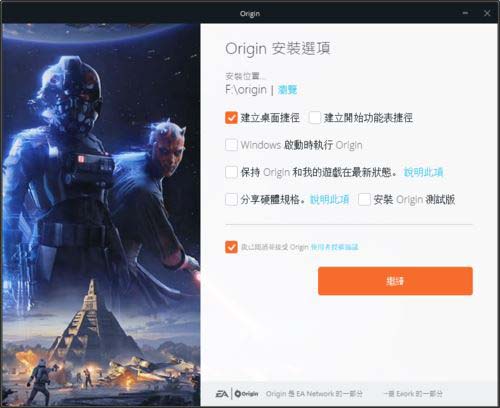Click the EA logo in the footer
Viewport: 500px width, 408px height.
point(222,394)
